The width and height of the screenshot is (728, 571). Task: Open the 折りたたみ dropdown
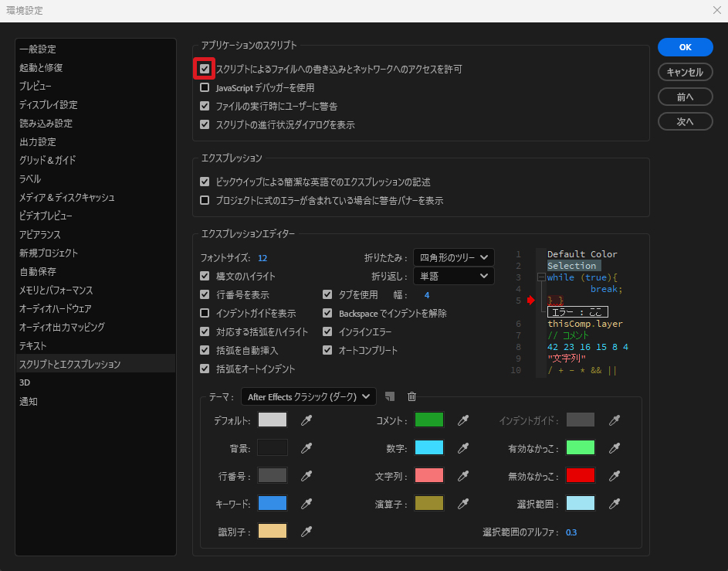point(453,257)
